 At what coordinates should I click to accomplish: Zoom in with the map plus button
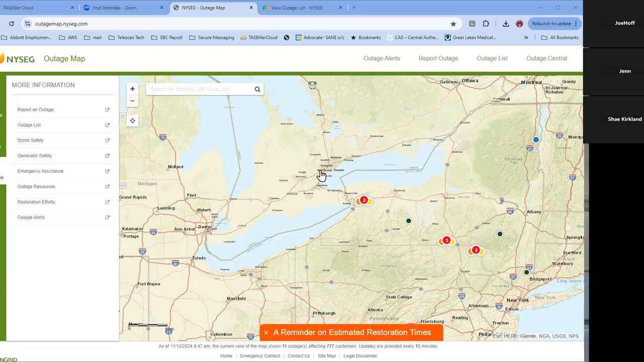click(132, 89)
